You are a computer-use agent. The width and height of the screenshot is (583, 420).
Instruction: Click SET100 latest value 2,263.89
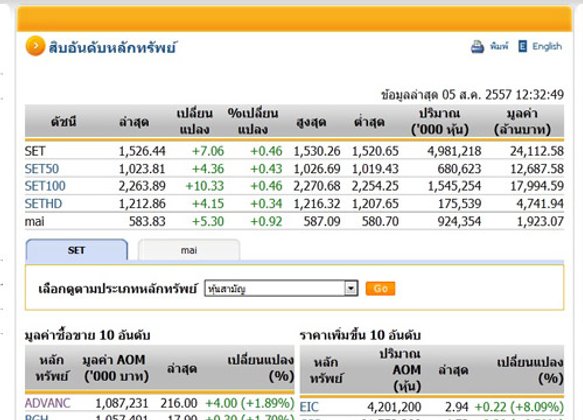click(142, 186)
